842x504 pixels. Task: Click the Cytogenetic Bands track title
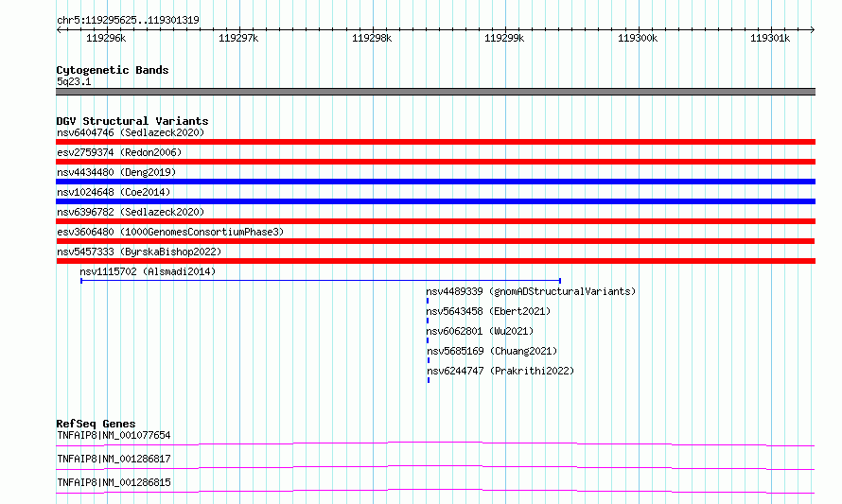click(x=113, y=70)
